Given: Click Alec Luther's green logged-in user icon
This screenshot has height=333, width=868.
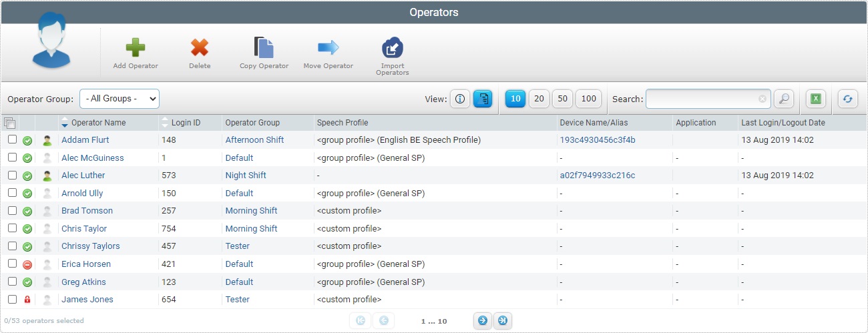Looking at the screenshot, I should (x=47, y=176).
